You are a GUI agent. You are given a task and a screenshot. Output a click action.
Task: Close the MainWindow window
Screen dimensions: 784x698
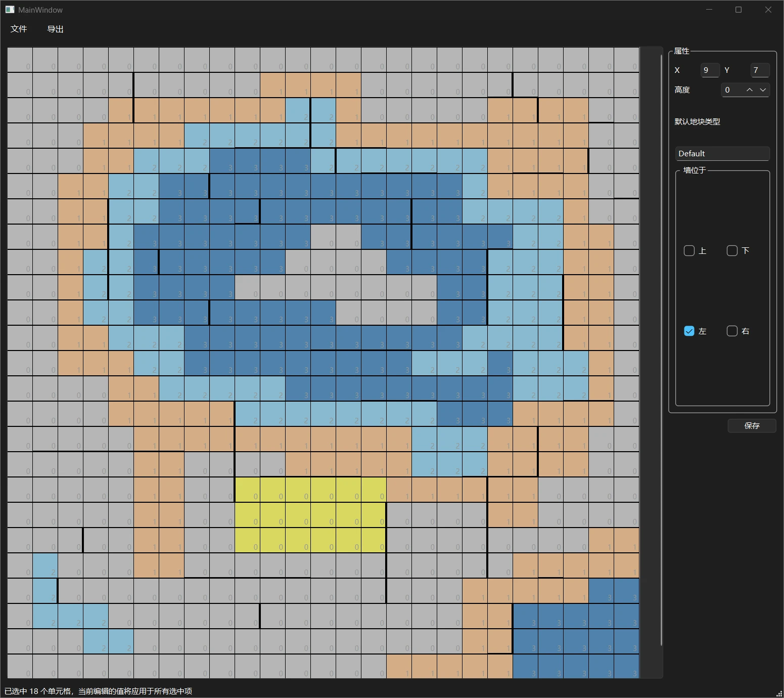(x=768, y=10)
